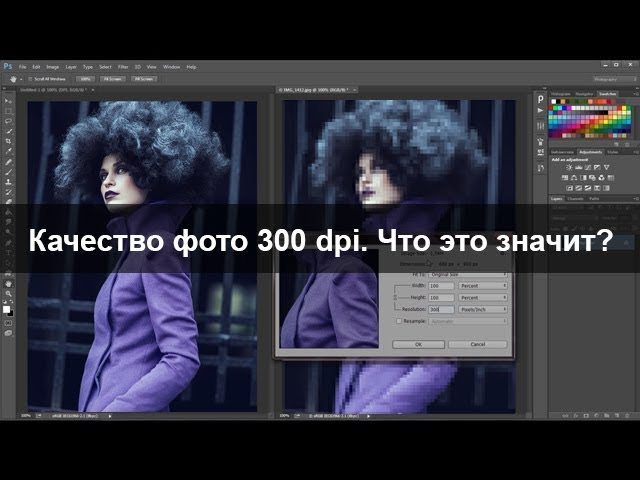This screenshot has width=640, height=480.
Task: Toggle Quick Mask mode
Action: click(x=8, y=323)
